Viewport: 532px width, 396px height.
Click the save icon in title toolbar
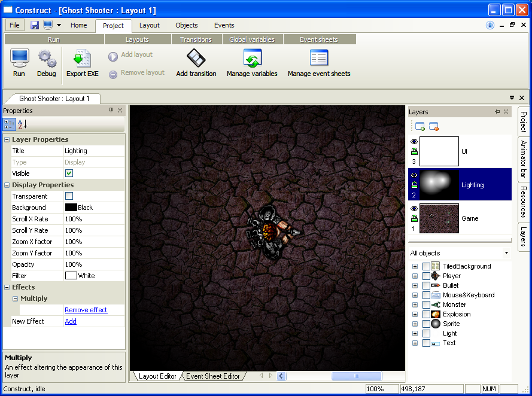pos(35,25)
